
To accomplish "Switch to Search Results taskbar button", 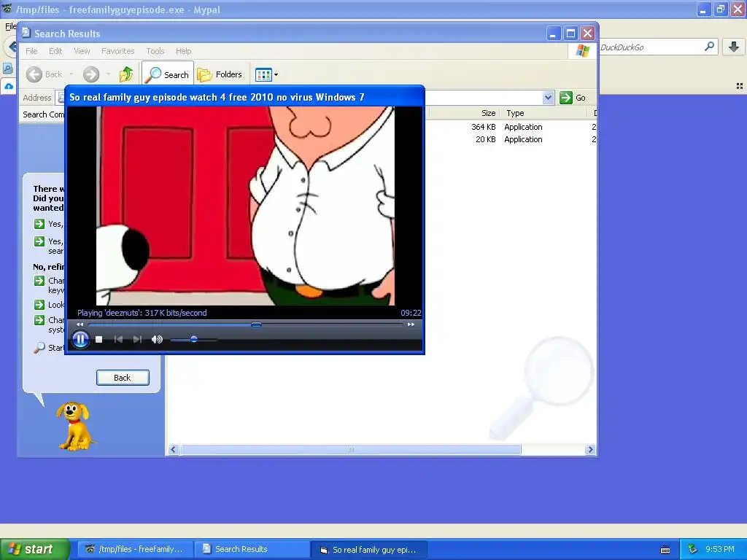I will coord(252,549).
